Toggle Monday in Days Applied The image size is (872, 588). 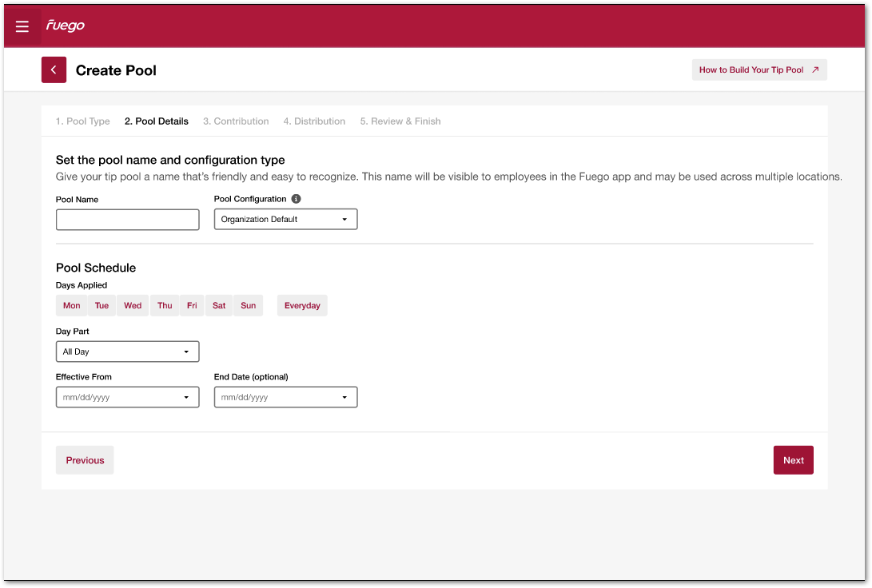[x=72, y=305]
